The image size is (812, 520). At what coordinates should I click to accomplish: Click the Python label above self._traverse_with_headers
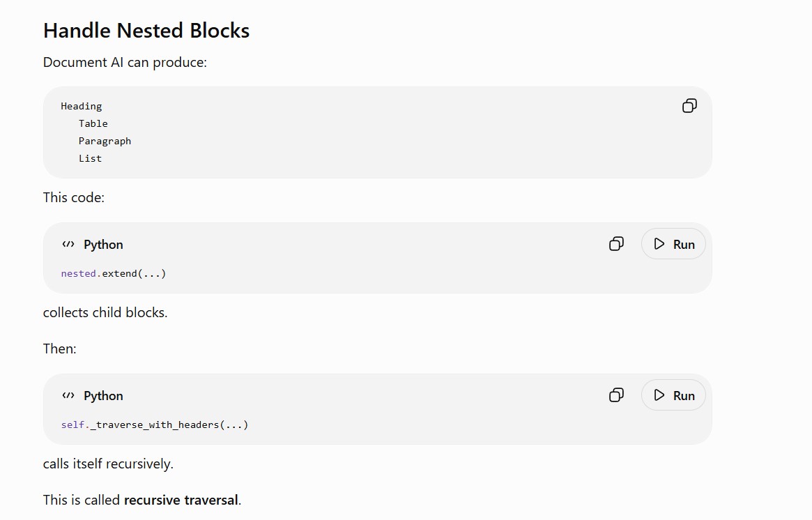103,396
